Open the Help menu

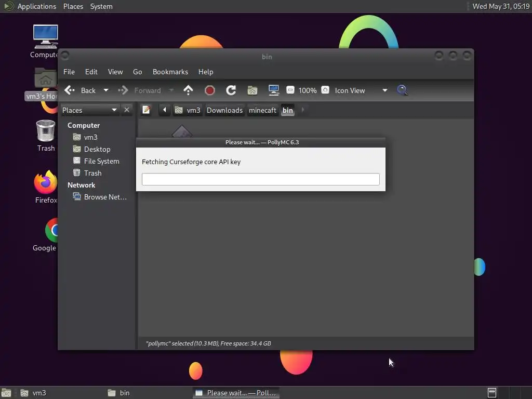206,72
